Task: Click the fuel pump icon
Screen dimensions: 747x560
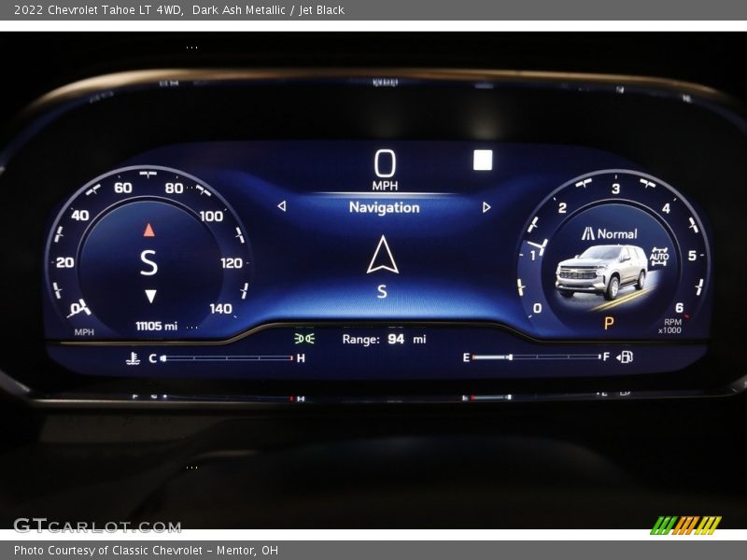Action: 625,357
